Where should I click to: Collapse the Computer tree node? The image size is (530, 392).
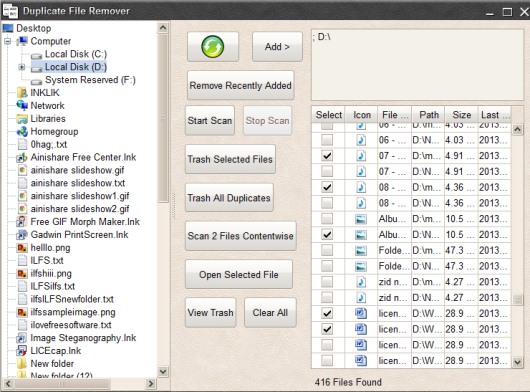coord(8,42)
